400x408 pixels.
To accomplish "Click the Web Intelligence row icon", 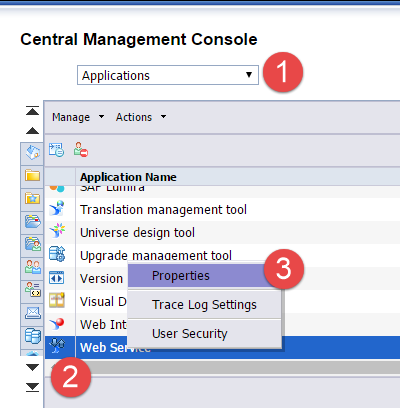I will point(57,323).
